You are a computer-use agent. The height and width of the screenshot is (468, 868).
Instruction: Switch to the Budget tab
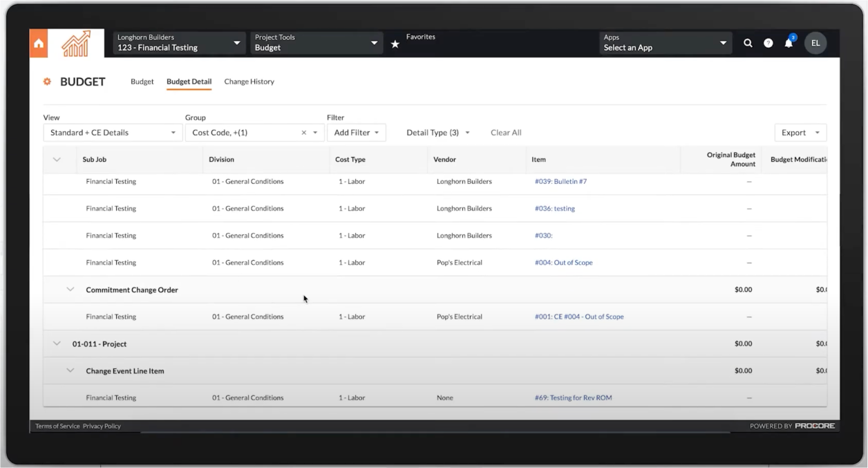(142, 82)
